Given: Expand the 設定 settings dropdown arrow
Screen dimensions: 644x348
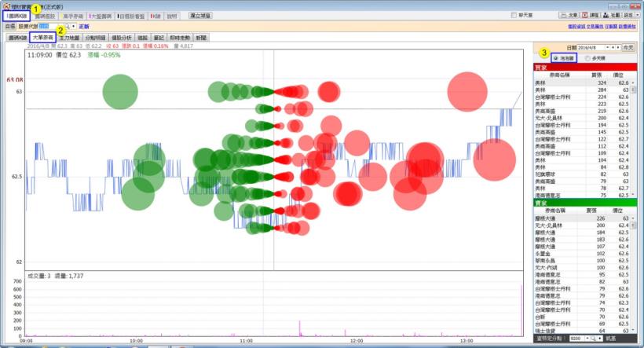Looking at the screenshot, I should coord(638,15).
